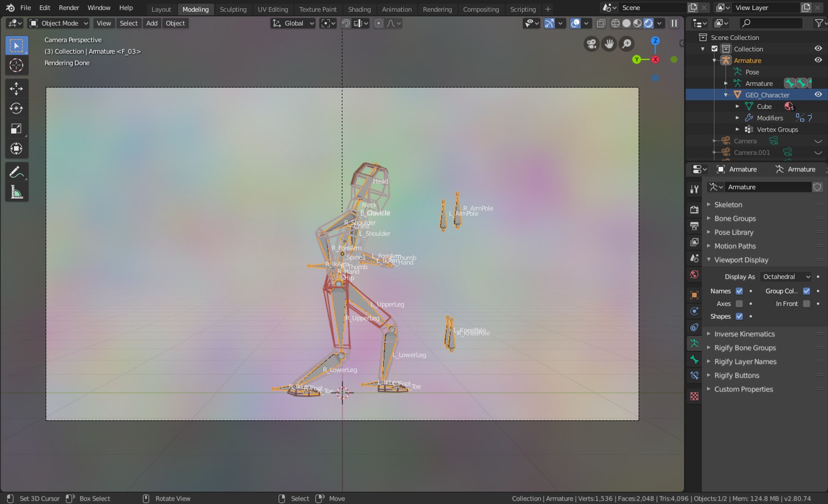Open the Render properties tab
The image size is (828, 504).
coord(694,210)
